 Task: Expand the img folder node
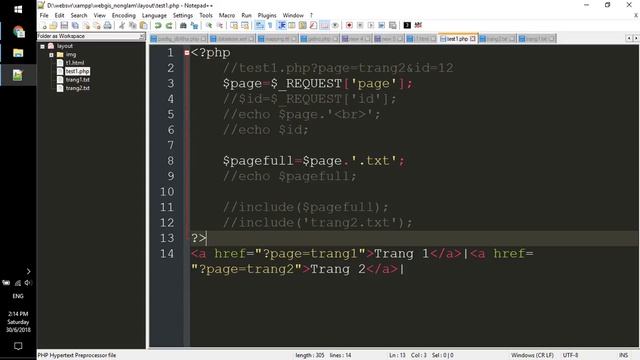pos(51,55)
